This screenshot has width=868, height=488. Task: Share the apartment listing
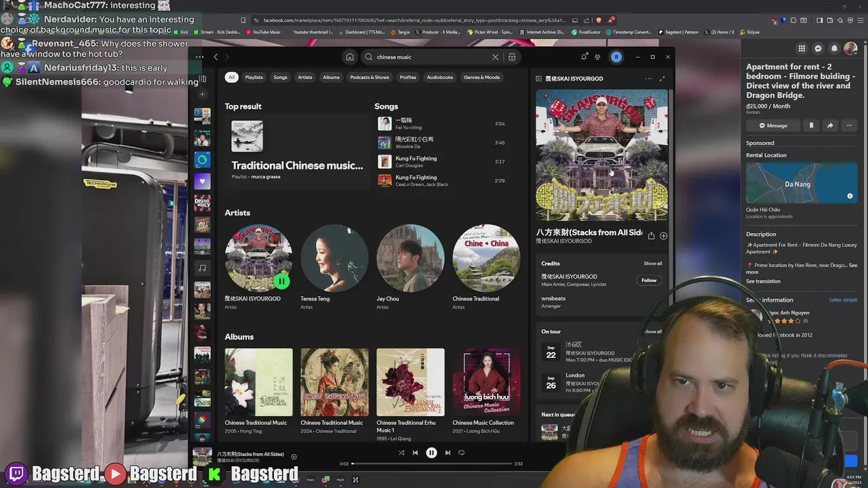pyautogui.click(x=830, y=125)
